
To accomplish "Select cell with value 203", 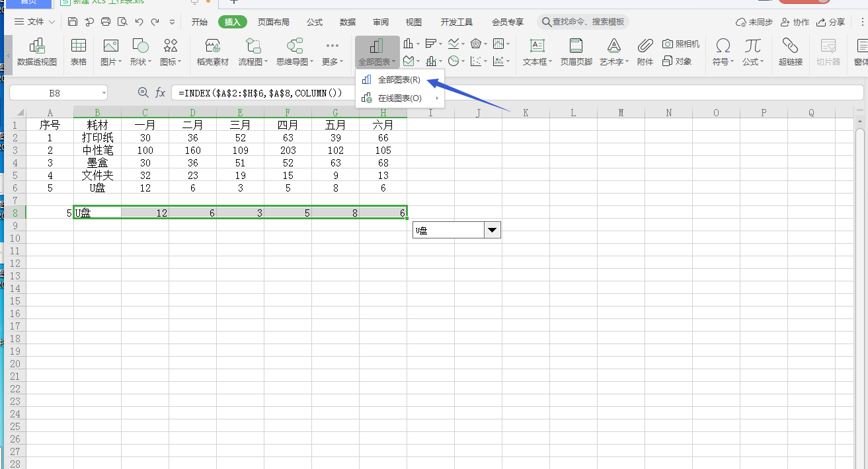I will (288, 150).
